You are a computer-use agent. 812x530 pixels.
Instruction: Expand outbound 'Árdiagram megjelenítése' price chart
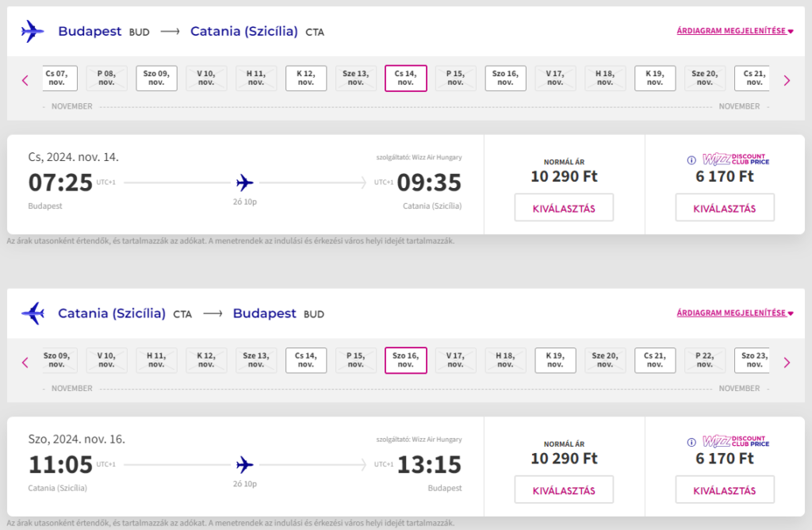coord(734,31)
